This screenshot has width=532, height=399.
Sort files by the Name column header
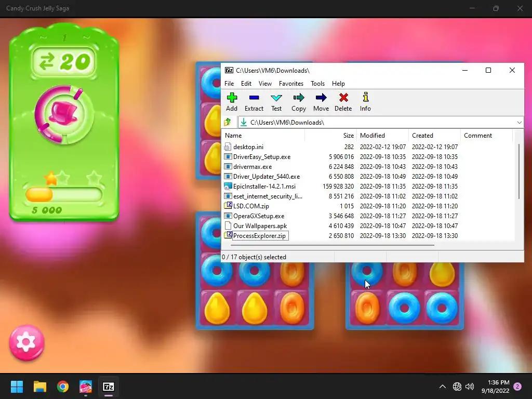point(263,136)
